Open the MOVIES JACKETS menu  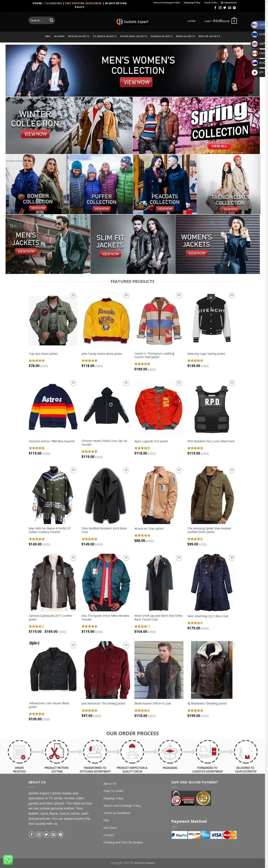click(79, 36)
